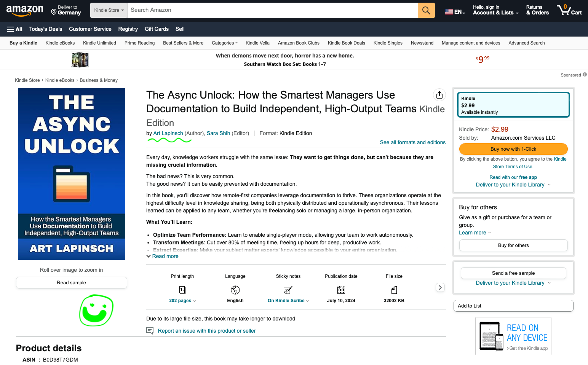Click the File size document icon

point(394,290)
